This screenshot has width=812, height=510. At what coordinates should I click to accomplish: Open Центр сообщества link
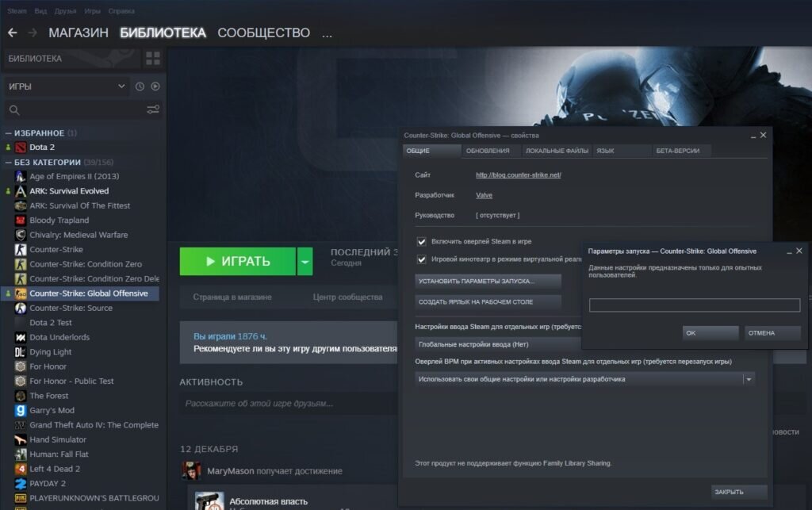(x=347, y=297)
